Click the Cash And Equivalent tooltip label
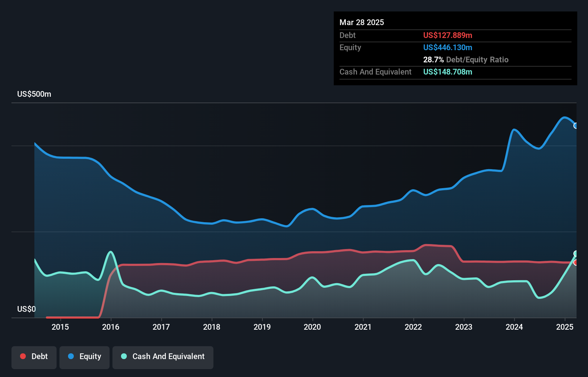The width and height of the screenshot is (588, 377). pos(375,72)
